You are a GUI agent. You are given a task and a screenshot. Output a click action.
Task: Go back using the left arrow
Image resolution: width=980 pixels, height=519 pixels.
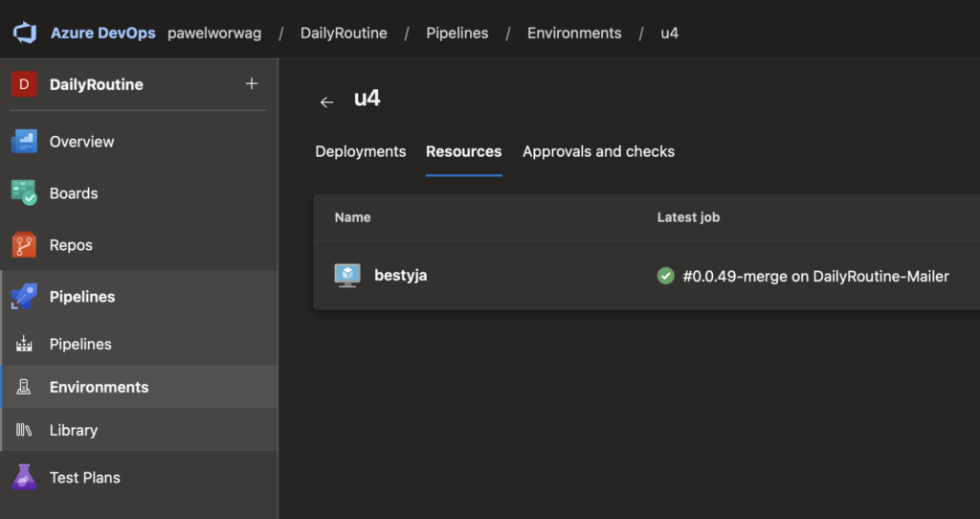pyautogui.click(x=327, y=102)
